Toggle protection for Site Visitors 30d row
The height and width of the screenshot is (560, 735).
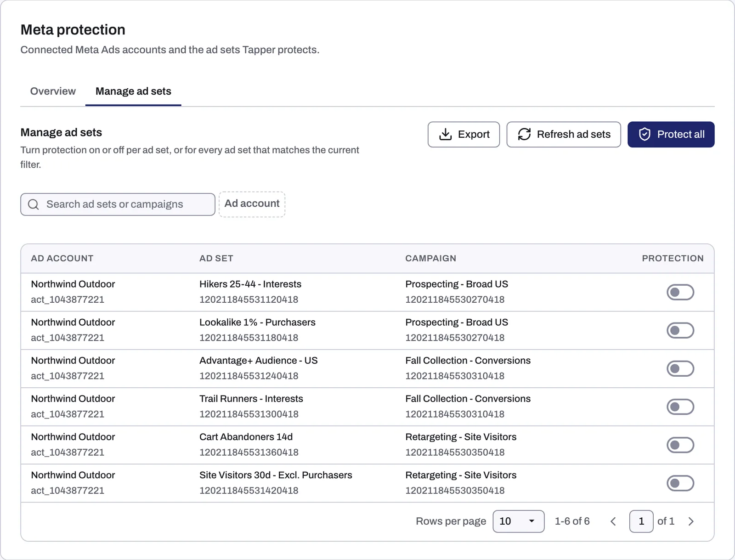click(680, 483)
